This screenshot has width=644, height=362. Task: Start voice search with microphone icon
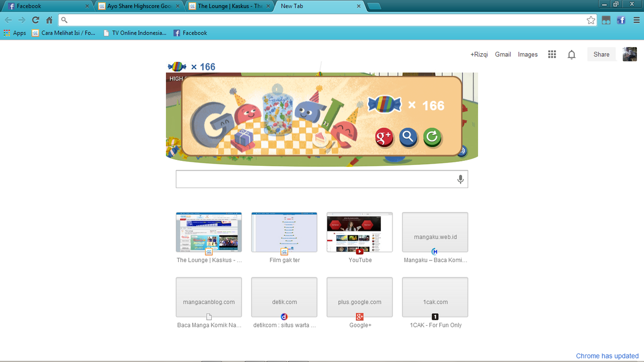point(460,179)
